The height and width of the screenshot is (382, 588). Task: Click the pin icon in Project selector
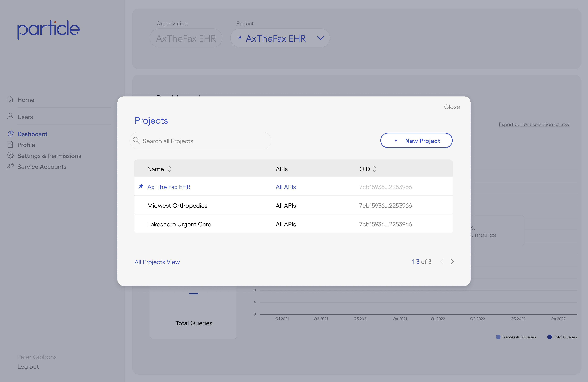pos(240,38)
